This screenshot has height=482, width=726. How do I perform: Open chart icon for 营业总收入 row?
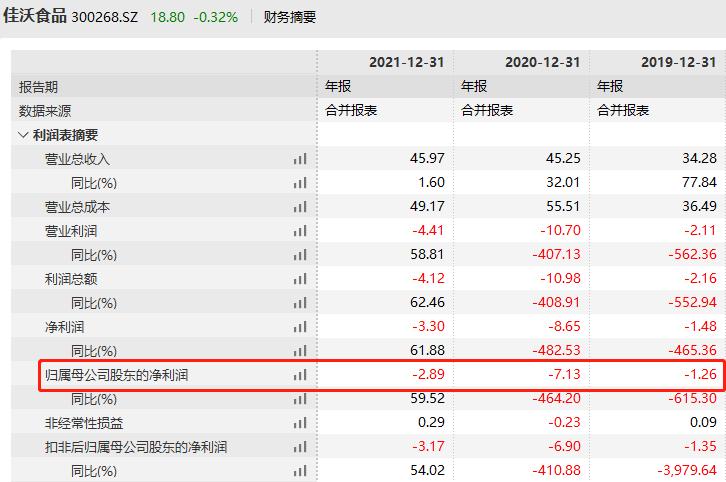pos(300,159)
